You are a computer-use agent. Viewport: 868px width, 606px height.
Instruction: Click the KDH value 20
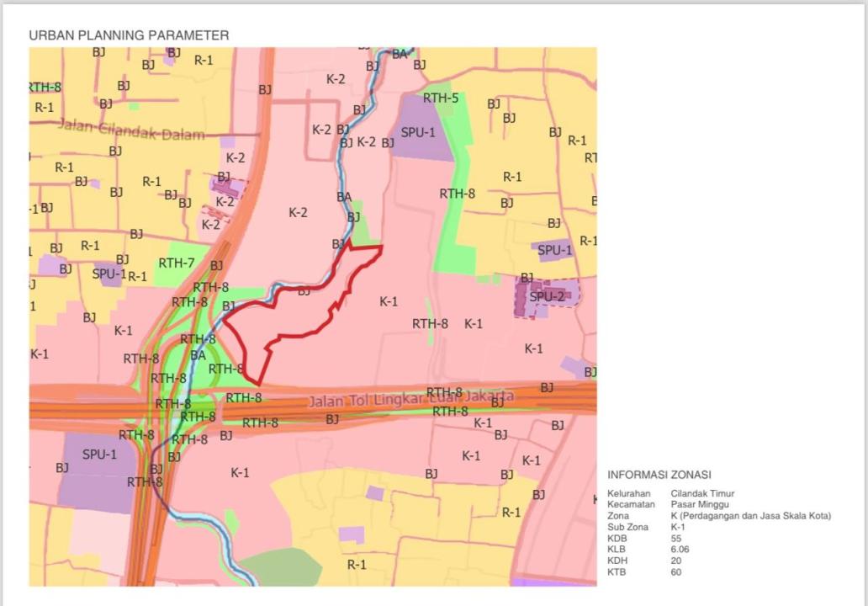coord(676,561)
